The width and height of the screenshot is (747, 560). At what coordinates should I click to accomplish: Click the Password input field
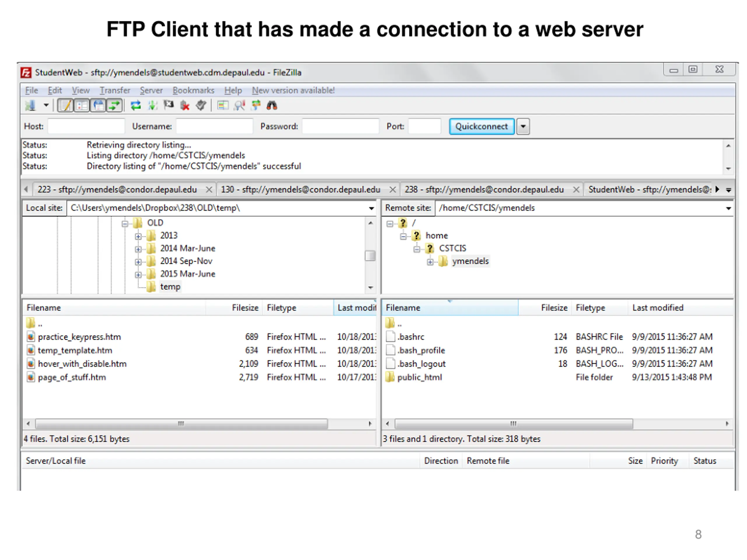[x=341, y=126]
